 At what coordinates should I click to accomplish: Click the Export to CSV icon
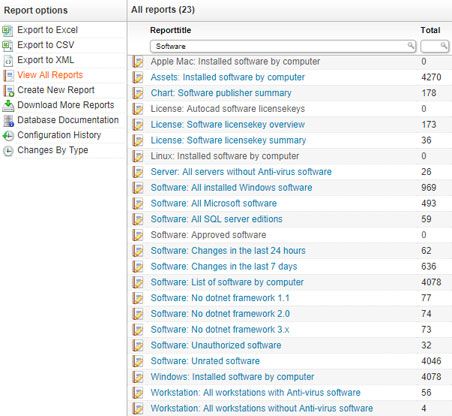coord(8,45)
